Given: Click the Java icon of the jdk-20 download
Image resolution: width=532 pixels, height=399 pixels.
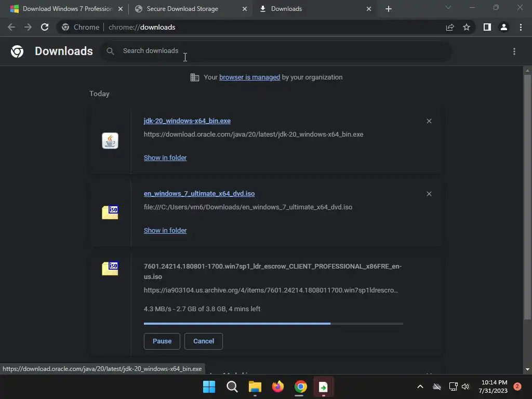Looking at the screenshot, I should [110, 140].
